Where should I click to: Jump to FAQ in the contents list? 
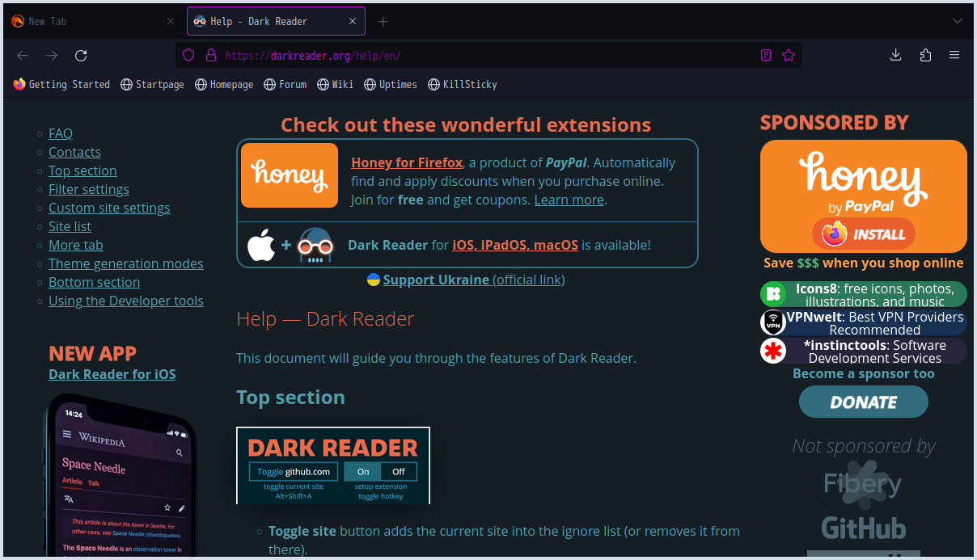[61, 133]
